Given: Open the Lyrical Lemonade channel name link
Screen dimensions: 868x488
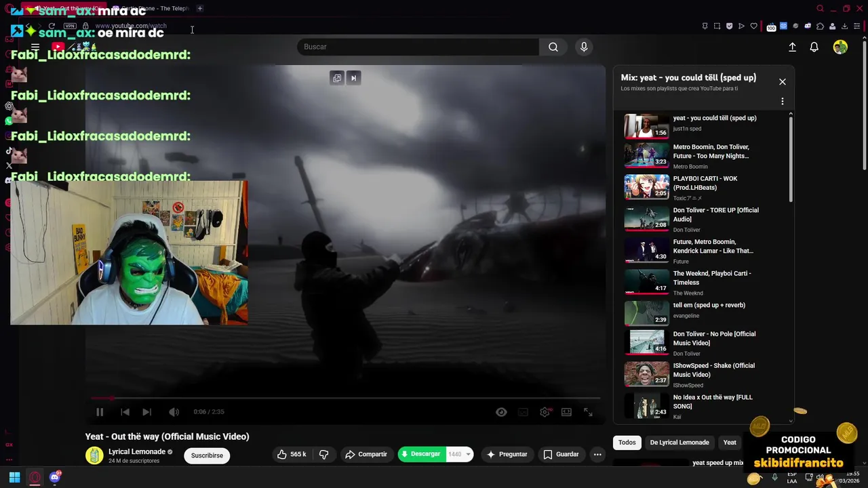Looking at the screenshot, I should [x=137, y=452].
